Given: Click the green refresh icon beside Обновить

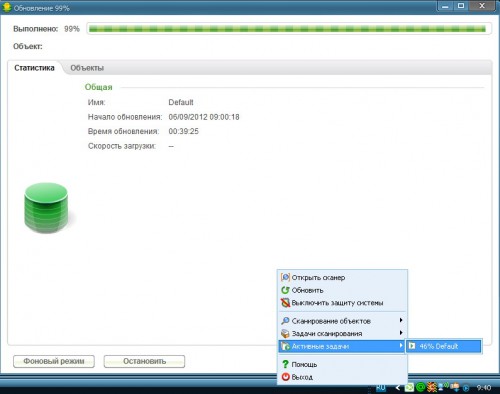Looking at the screenshot, I should coord(285,290).
